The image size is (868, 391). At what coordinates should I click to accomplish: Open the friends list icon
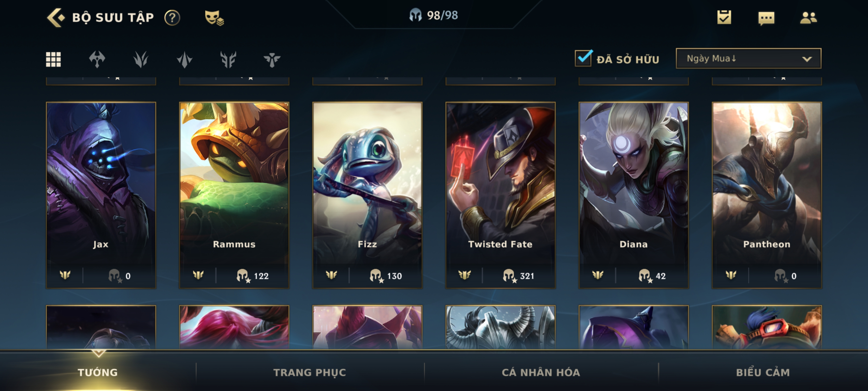808,18
